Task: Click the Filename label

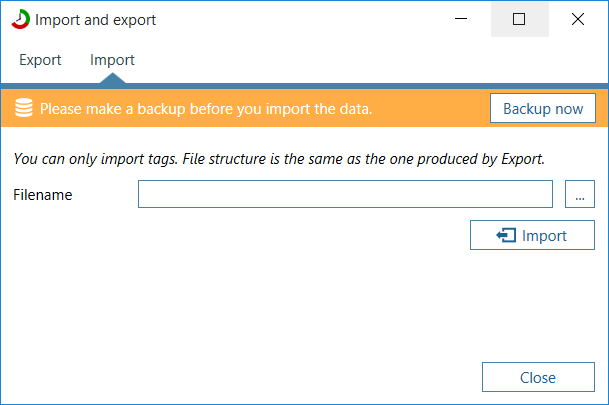Action: pyautogui.click(x=43, y=195)
